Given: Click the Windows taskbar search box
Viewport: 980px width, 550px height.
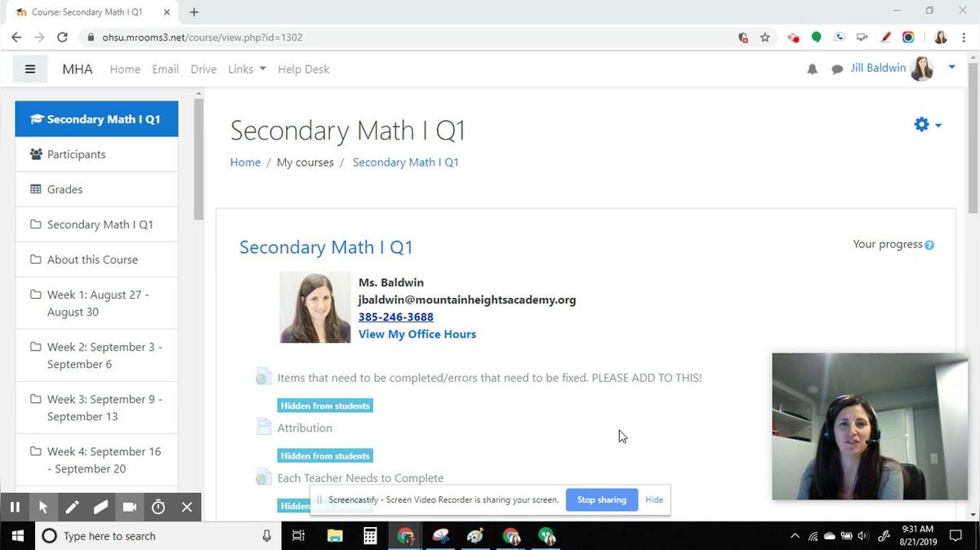Looking at the screenshot, I should click(155, 536).
